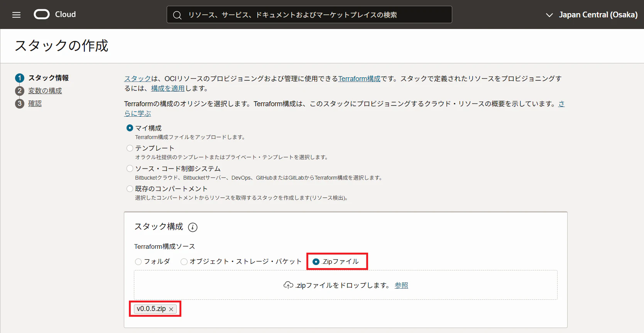Choose the オブジェクト・ストレージ・バケット radio button

pos(184,262)
